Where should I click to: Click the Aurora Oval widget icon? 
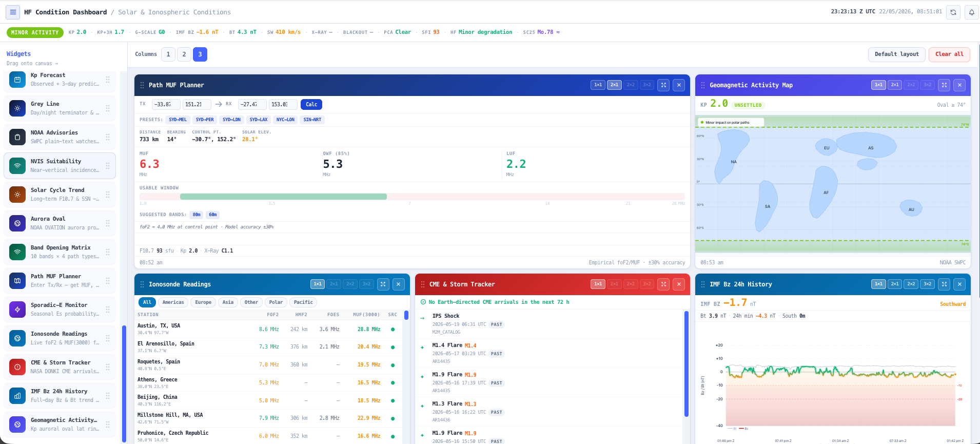(x=17, y=223)
